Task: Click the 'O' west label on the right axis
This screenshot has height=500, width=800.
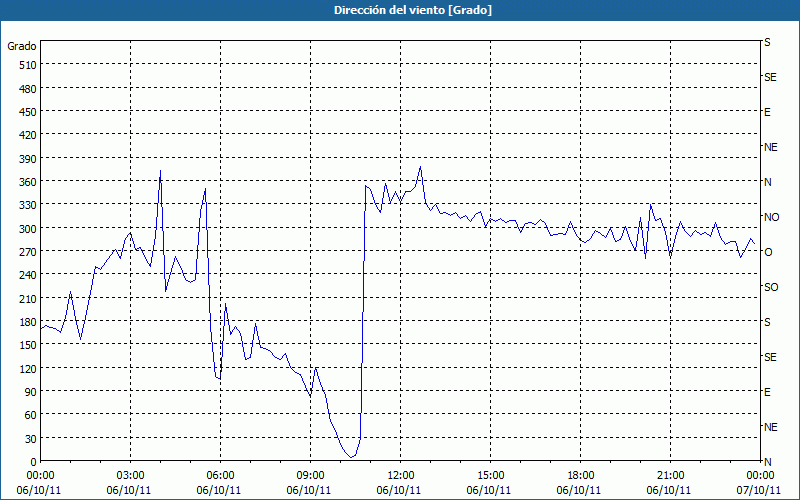Action: point(768,252)
